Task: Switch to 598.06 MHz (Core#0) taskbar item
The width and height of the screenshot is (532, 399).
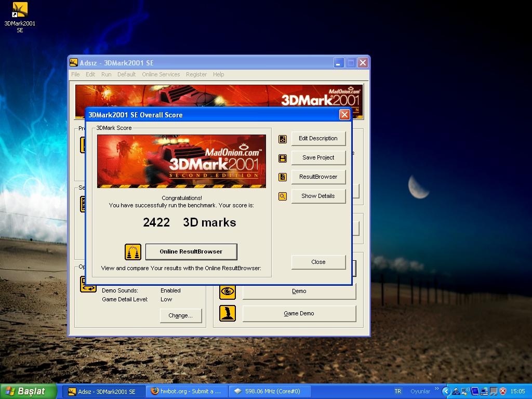Action: coord(270,392)
